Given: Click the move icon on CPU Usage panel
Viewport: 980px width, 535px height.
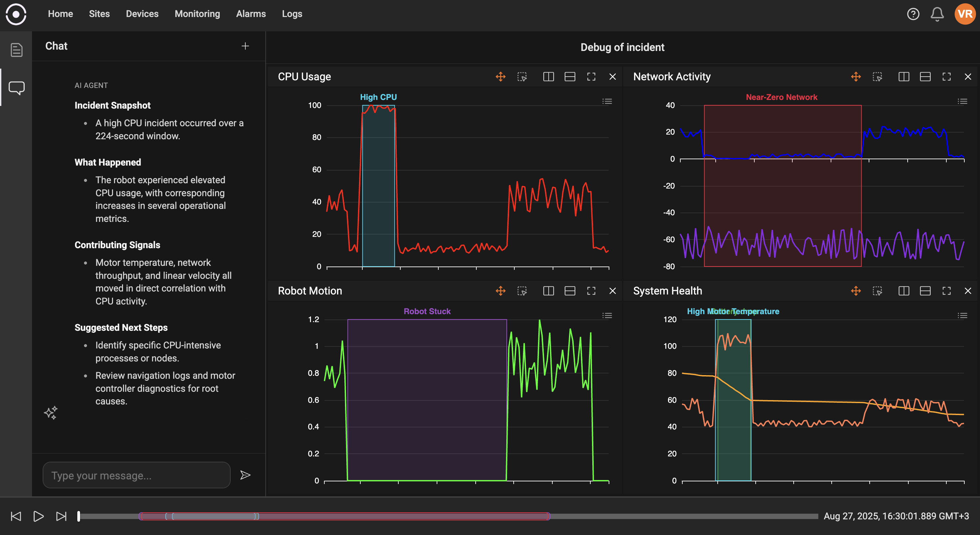Looking at the screenshot, I should click(x=500, y=77).
